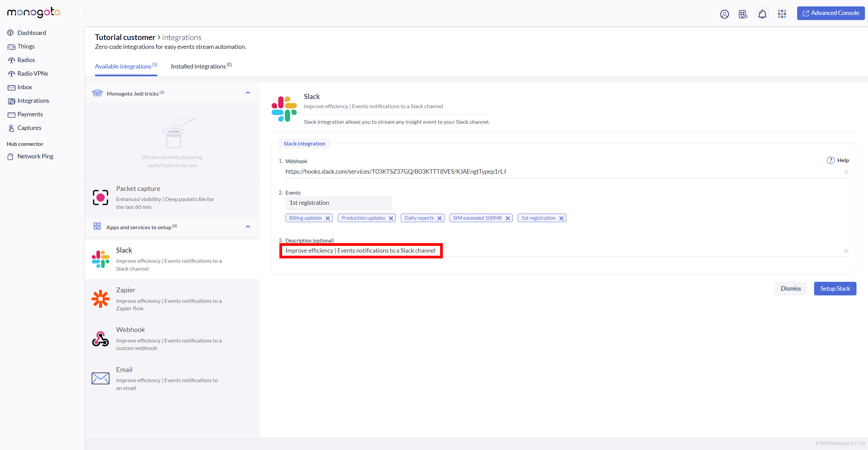Screen dimensions: 868x450
Task: Collapse the Monogoto Jedi tricks section
Action: click(x=248, y=93)
